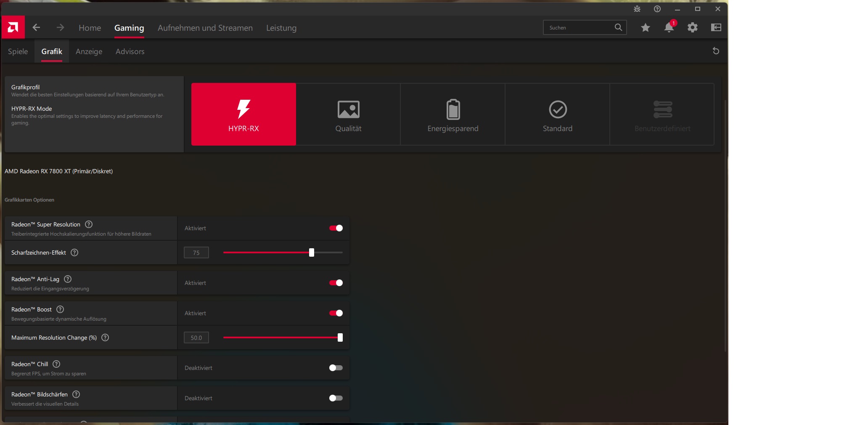Show help for Radeon Bildschärfen
The width and height of the screenshot is (868, 425).
coord(76,394)
